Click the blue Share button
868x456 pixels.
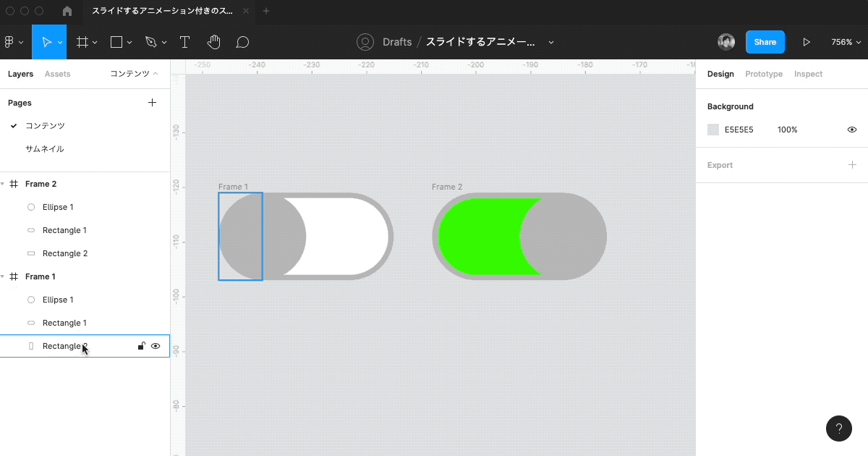coord(765,42)
